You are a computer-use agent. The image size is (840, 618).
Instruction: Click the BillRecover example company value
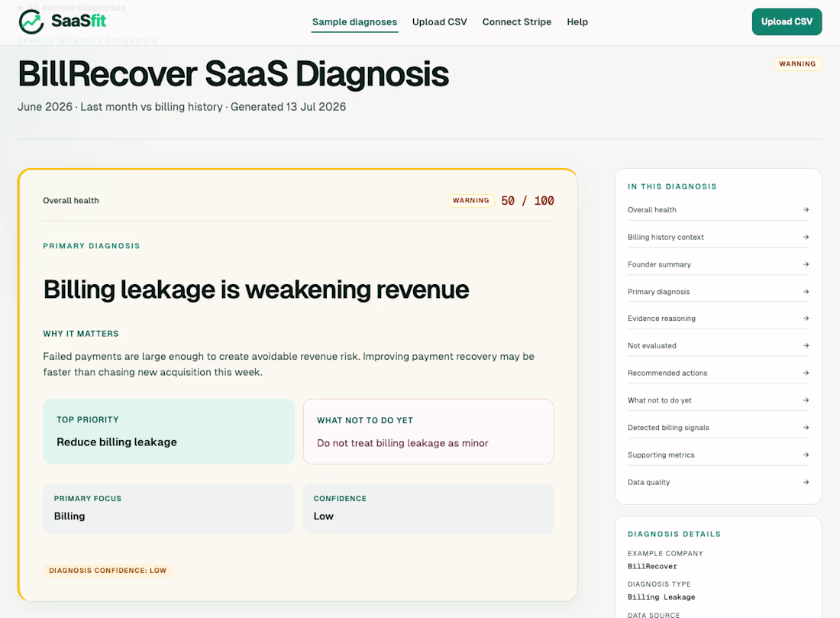click(x=652, y=567)
